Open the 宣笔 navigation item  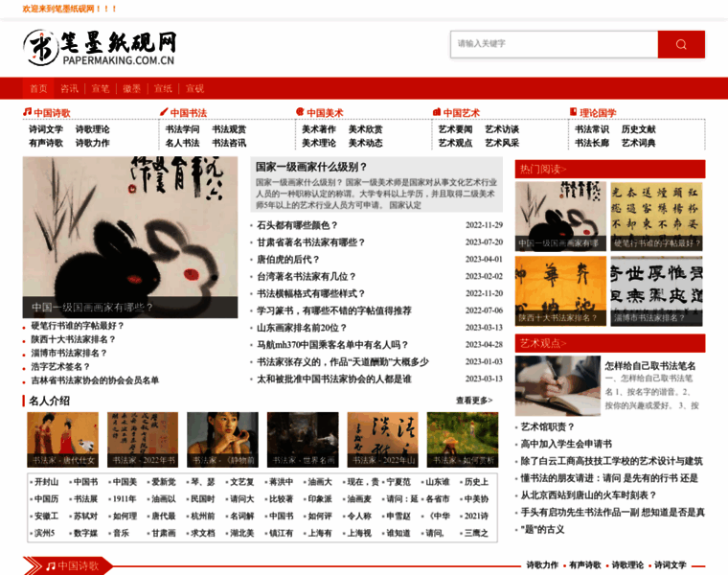[101, 88]
